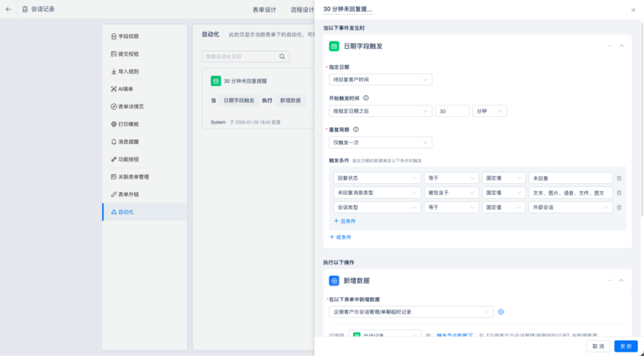Delete the 未回复消息类型 condition row
The height and width of the screenshot is (356, 644).
[619, 193]
